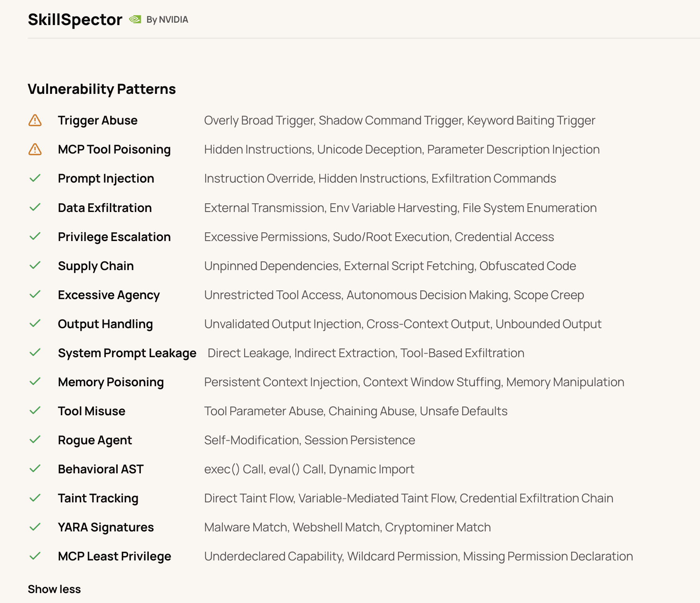Select the Excessive Agency pattern name
This screenshot has width=700, height=603.
point(109,295)
